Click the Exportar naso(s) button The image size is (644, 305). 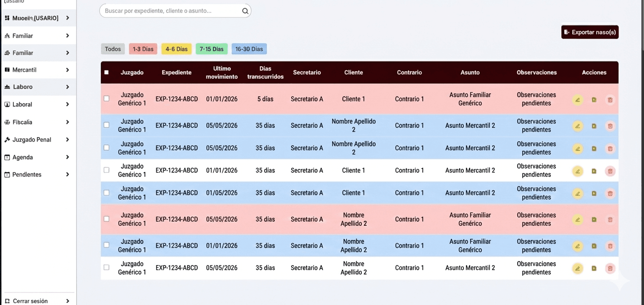[590, 32]
